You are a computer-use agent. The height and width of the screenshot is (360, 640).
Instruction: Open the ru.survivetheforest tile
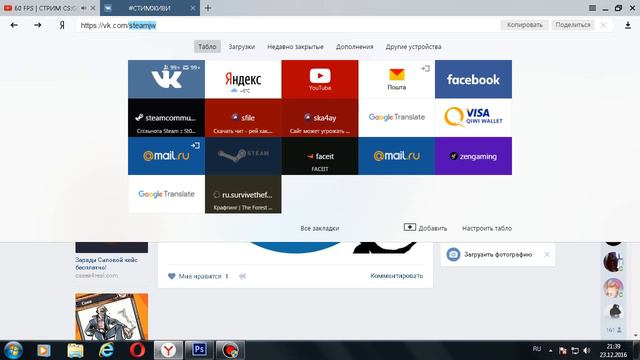[243, 194]
